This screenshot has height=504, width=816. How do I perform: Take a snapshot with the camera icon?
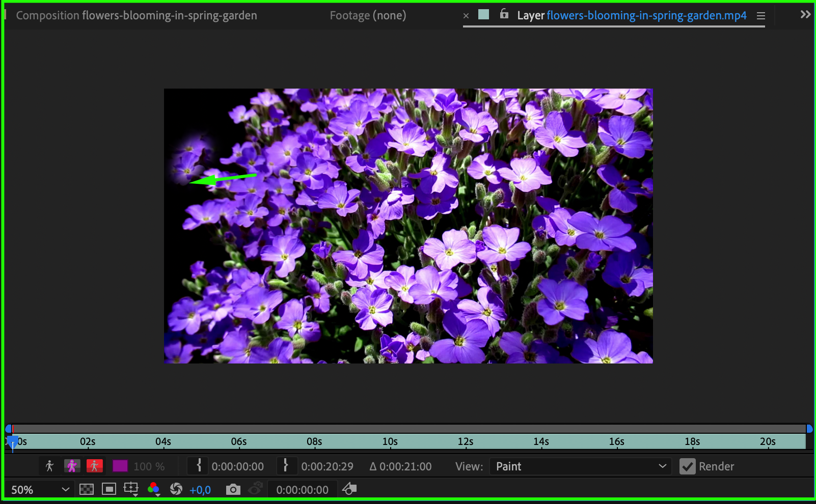pos(233,490)
